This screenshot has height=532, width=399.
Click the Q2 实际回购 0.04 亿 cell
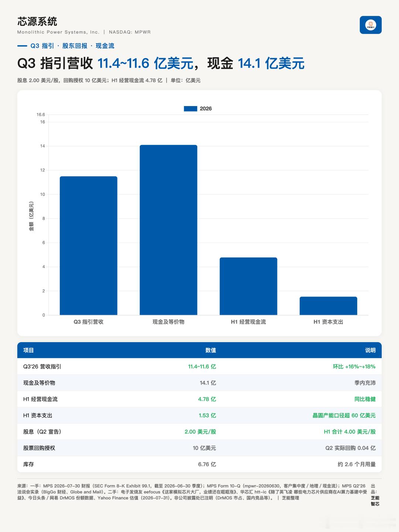pos(351,448)
